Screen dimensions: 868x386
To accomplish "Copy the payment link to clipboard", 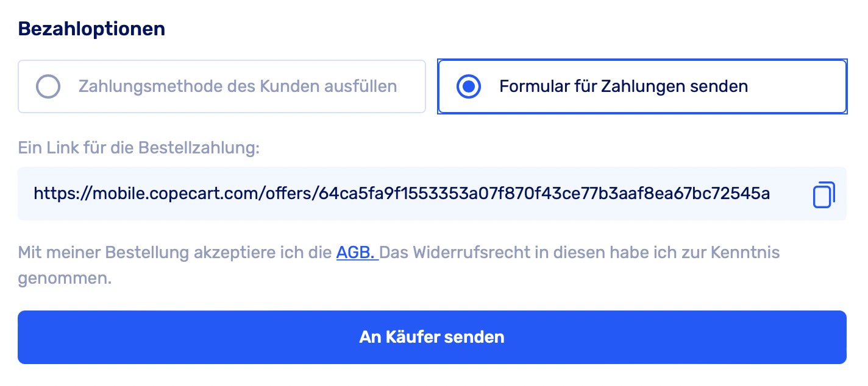I will pos(824,195).
